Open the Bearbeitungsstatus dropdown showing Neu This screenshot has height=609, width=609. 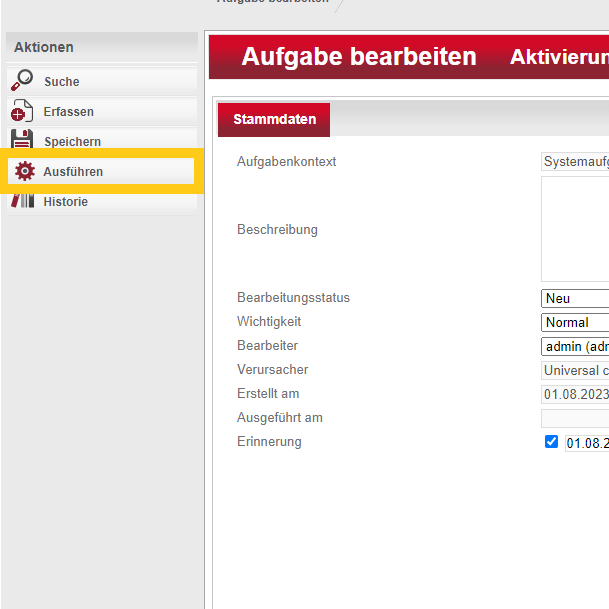(x=575, y=298)
